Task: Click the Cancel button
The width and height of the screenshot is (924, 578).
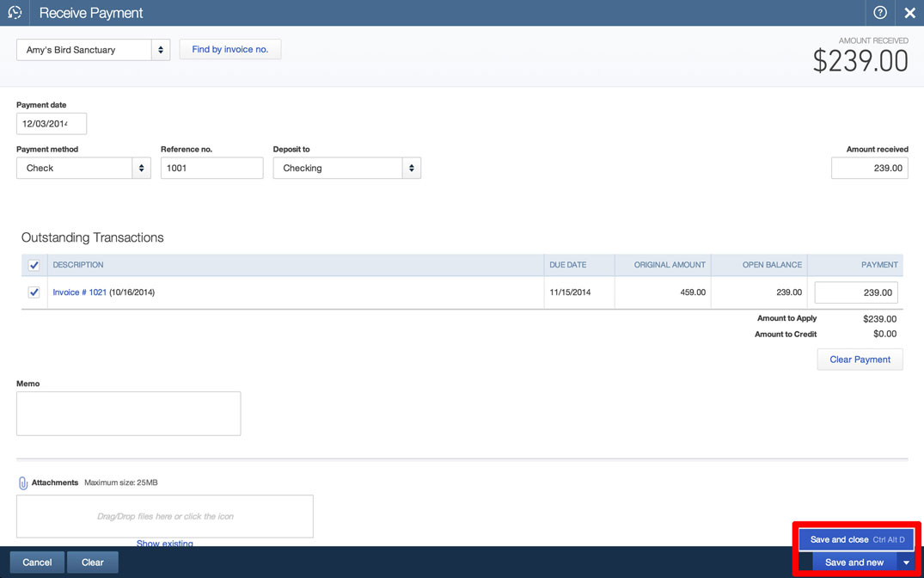Action: (x=37, y=563)
